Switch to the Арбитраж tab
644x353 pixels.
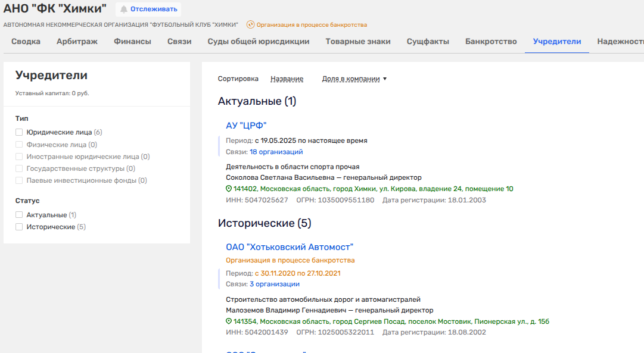point(77,42)
